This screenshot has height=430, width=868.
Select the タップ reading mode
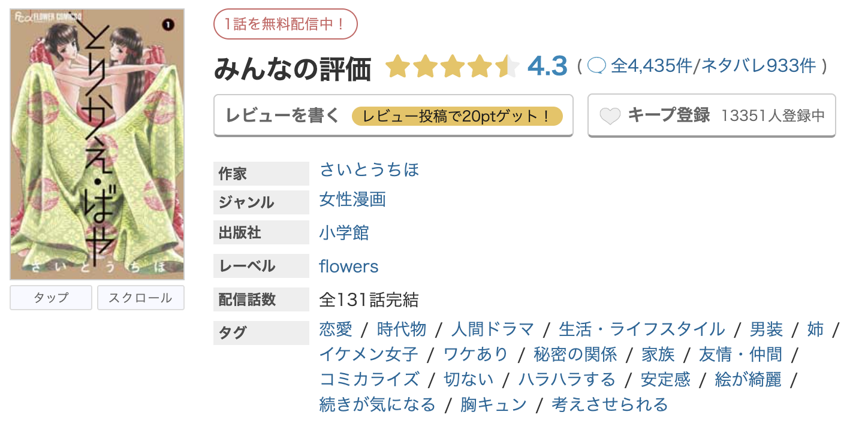pyautogui.click(x=50, y=297)
